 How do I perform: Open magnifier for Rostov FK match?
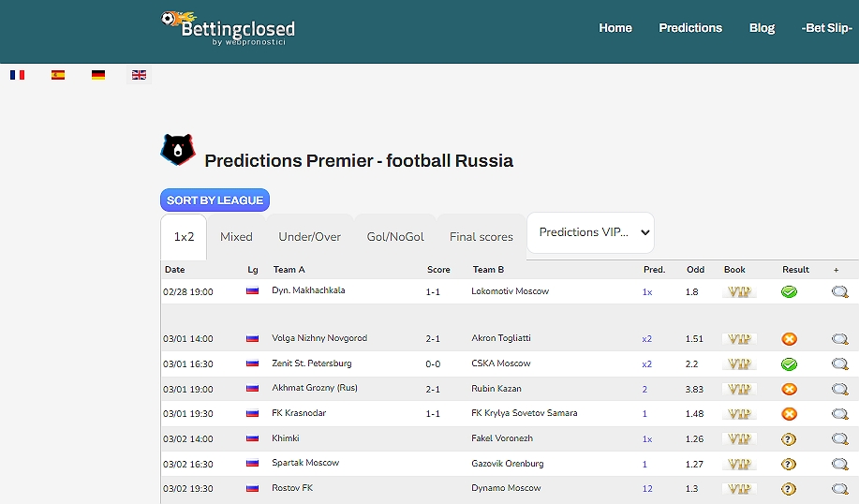pos(839,489)
